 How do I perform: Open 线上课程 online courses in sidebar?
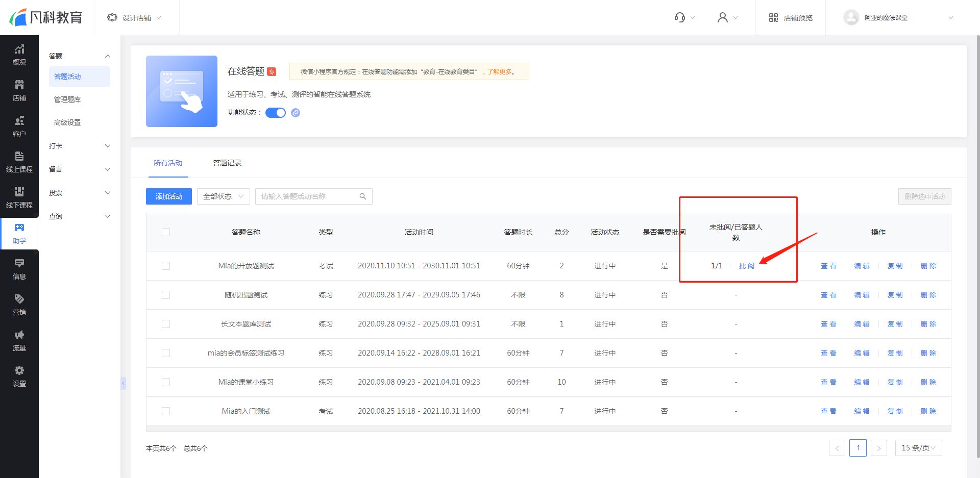pyautogui.click(x=19, y=162)
